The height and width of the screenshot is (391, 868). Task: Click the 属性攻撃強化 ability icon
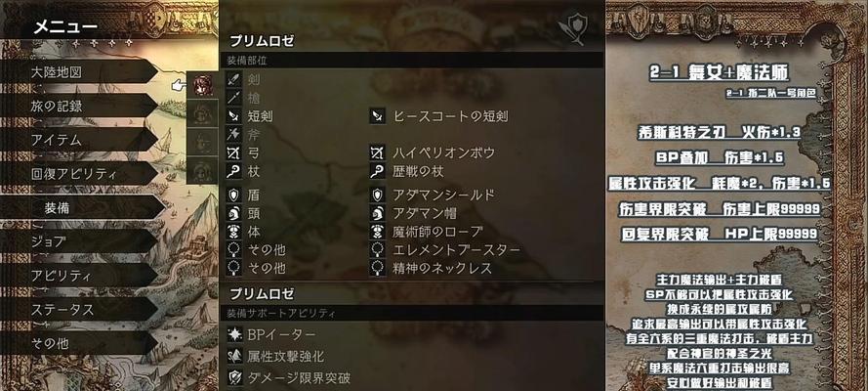[234, 356]
